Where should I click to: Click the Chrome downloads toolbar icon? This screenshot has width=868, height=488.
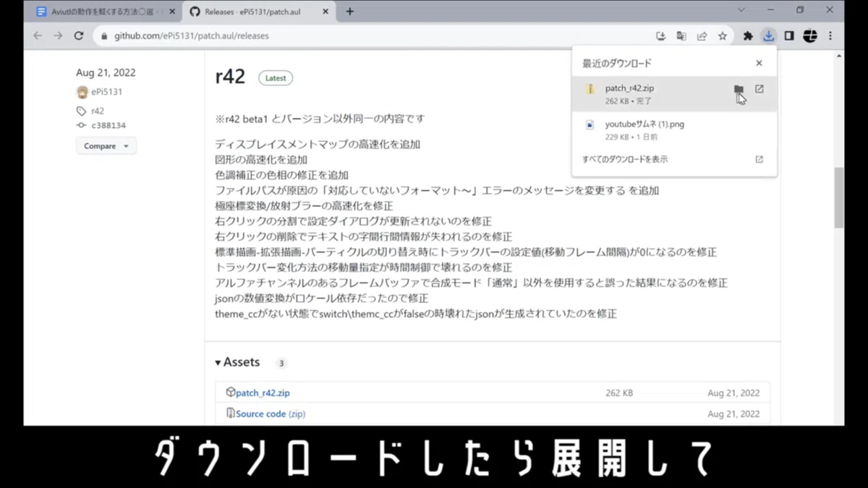(769, 35)
